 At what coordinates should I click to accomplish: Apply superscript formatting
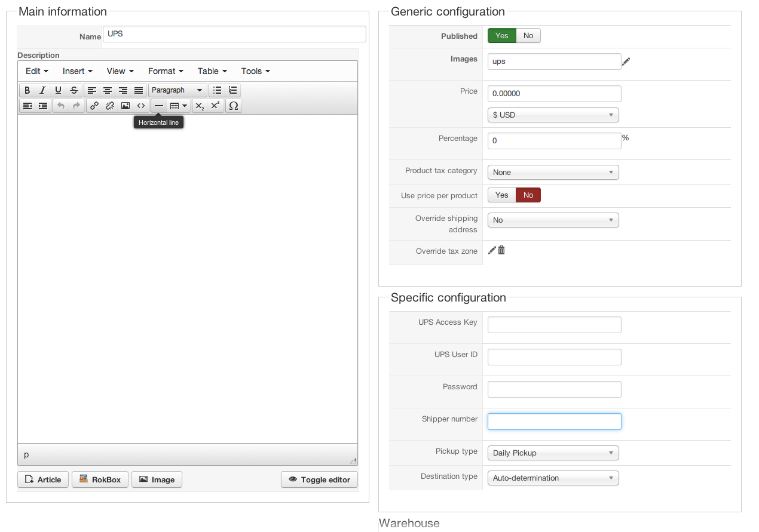pos(216,106)
